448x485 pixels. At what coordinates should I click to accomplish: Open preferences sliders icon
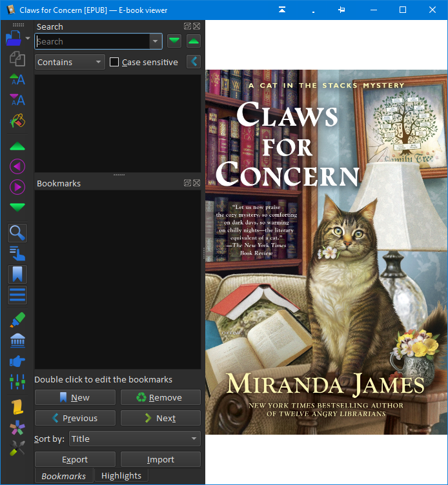[x=17, y=382]
